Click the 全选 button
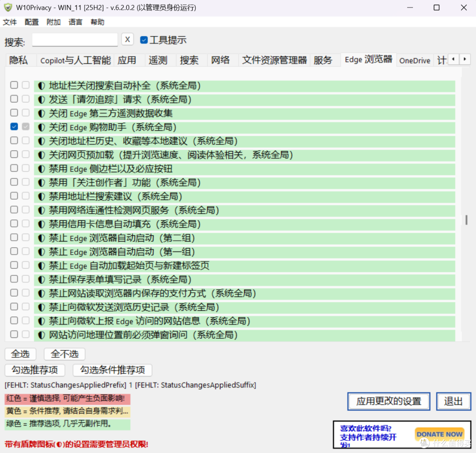 [x=20, y=354]
